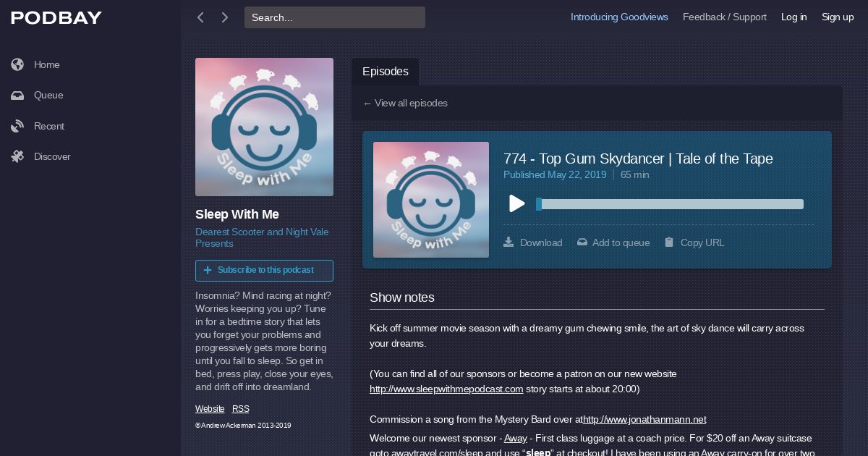Select the Queue label in sidebar
Viewport: 868px width, 456px height.
[x=48, y=96]
